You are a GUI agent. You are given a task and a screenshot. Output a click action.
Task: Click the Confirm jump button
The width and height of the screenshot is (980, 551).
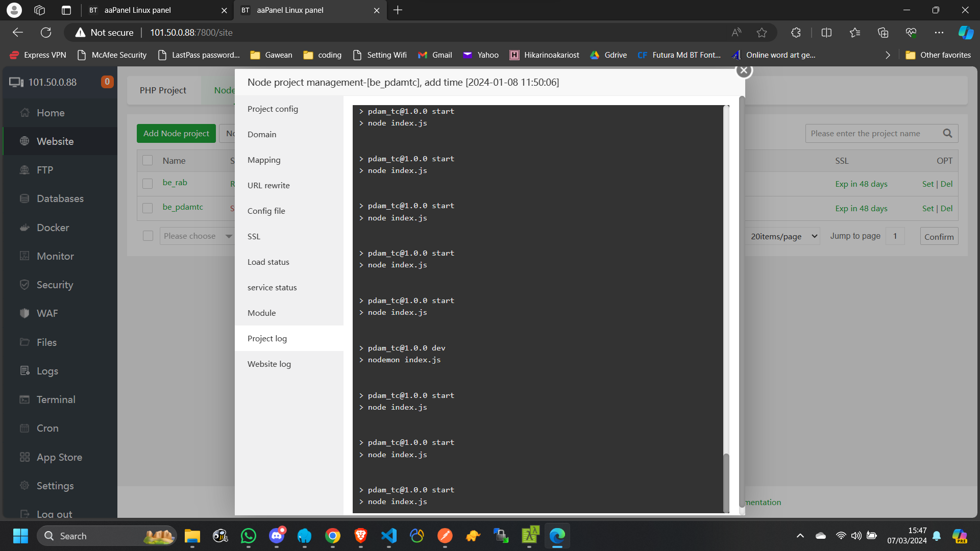tap(939, 236)
